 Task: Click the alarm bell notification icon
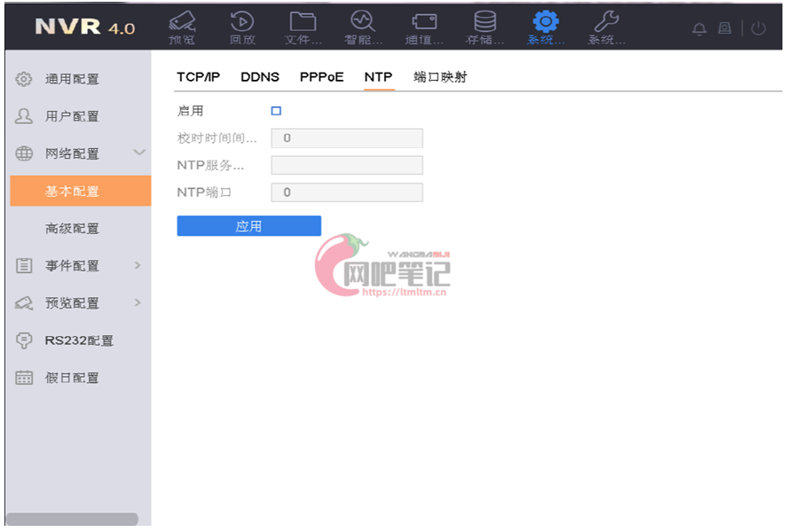699,28
